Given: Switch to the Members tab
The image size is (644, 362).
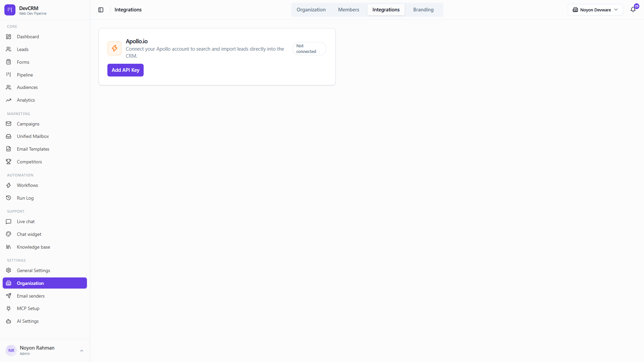Looking at the screenshot, I should click(349, 10).
